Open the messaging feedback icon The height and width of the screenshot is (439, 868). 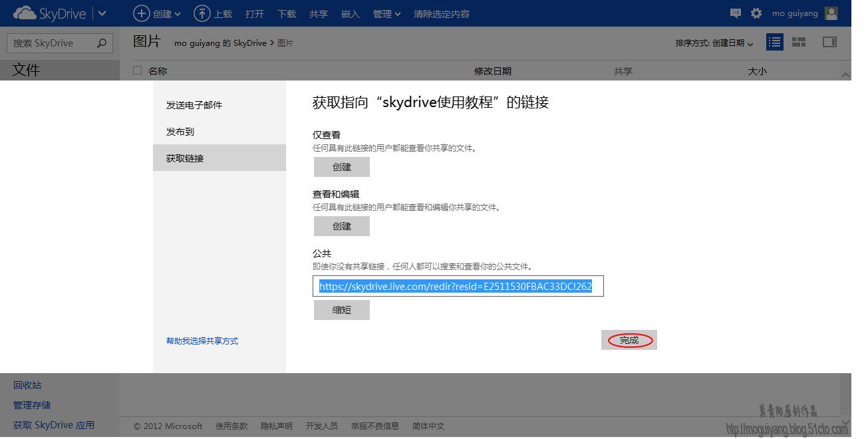(735, 13)
